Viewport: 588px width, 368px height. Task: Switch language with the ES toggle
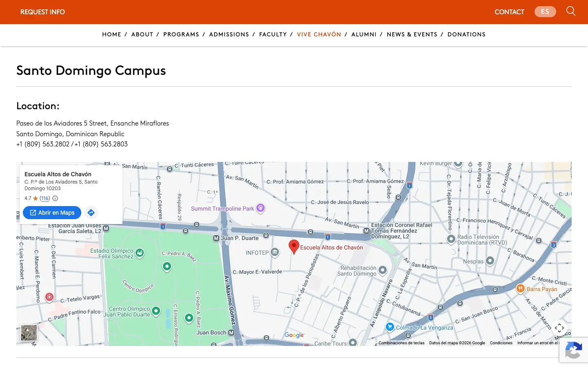545,12
